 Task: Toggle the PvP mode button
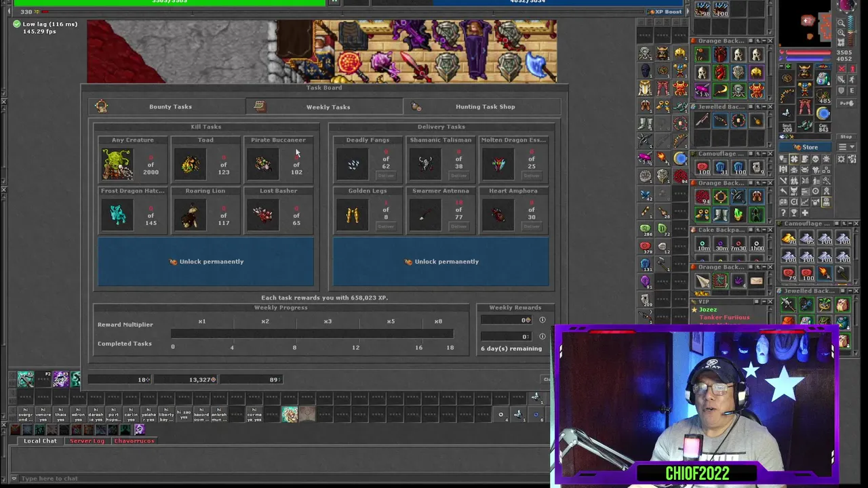[846, 102]
